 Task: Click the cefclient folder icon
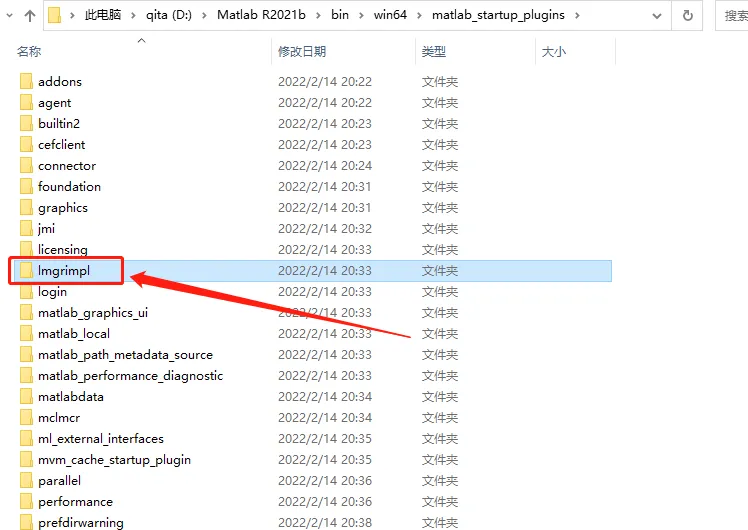click(x=26, y=144)
